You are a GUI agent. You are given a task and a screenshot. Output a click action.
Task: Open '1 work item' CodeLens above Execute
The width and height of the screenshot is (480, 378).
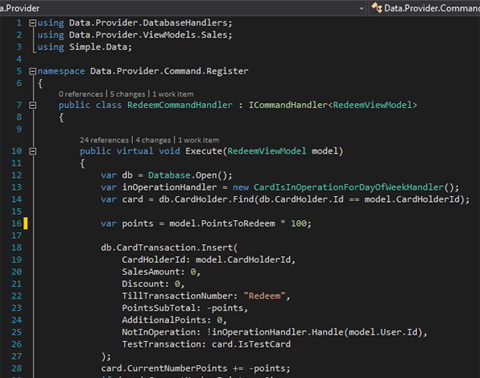pyautogui.click(x=198, y=140)
